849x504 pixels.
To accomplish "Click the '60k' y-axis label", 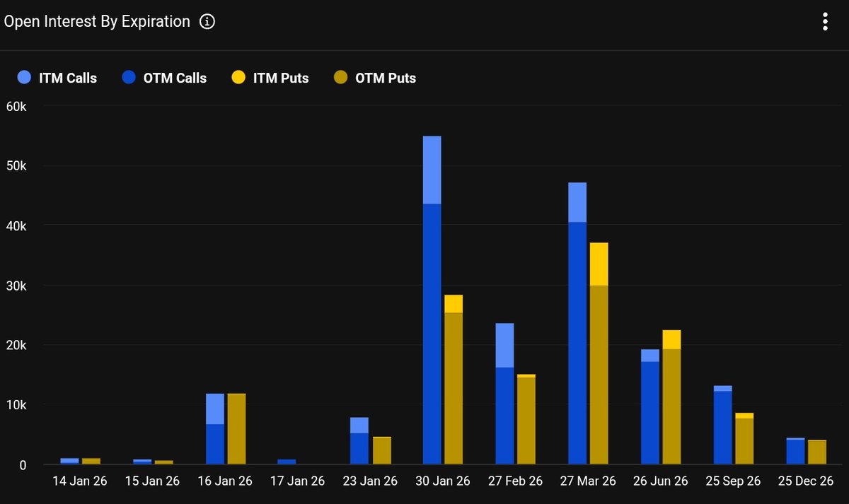I will (x=16, y=107).
